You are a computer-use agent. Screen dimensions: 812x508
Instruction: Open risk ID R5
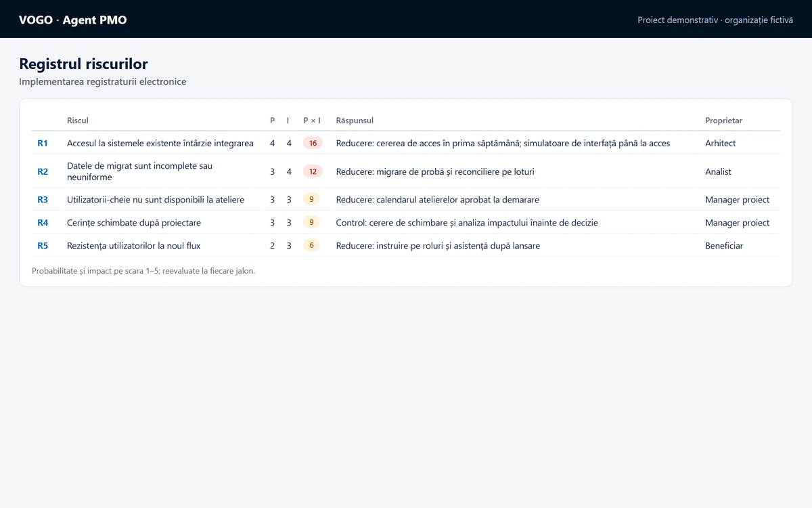43,246
